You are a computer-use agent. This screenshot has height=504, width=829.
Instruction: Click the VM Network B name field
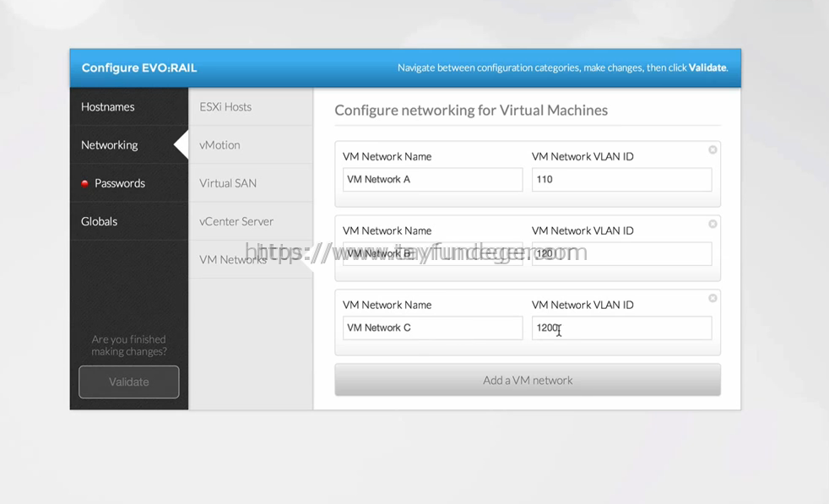click(x=432, y=254)
